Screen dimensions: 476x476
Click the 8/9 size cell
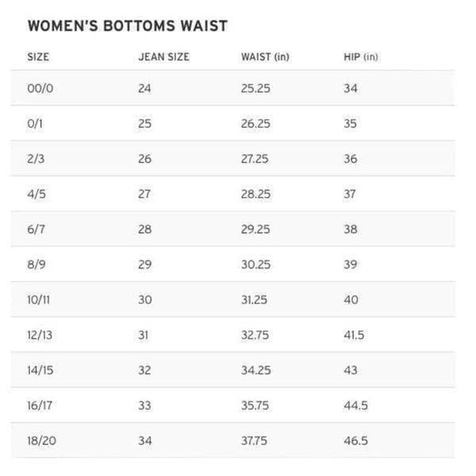click(x=36, y=264)
